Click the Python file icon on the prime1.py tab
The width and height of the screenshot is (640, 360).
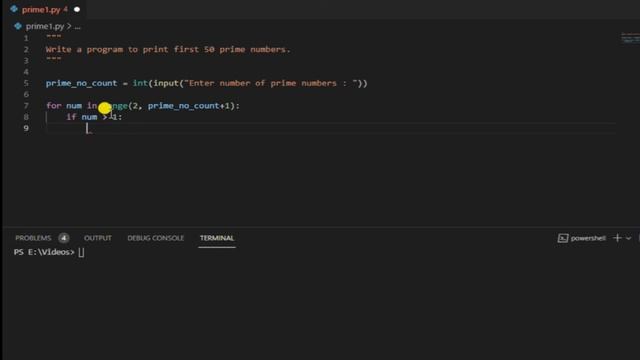(x=14, y=9)
